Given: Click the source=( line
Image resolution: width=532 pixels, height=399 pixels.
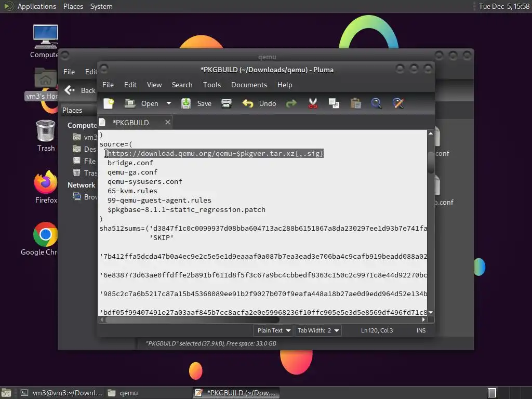Looking at the screenshot, I should (116, 144).
